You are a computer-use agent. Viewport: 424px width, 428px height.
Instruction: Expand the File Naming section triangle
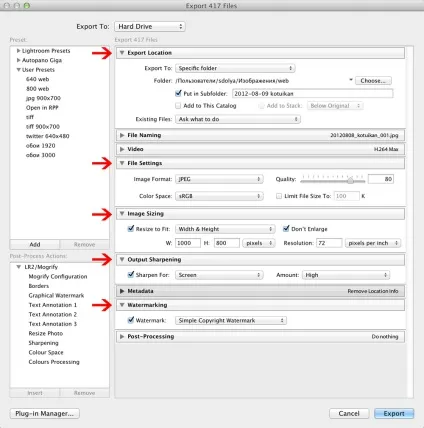(122, 135)
